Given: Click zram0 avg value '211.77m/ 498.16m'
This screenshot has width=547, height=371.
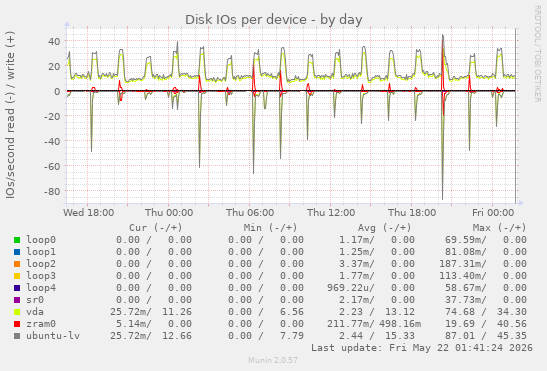Looking at the screenshot, I should pyautogui.click(x=374, y=324).
